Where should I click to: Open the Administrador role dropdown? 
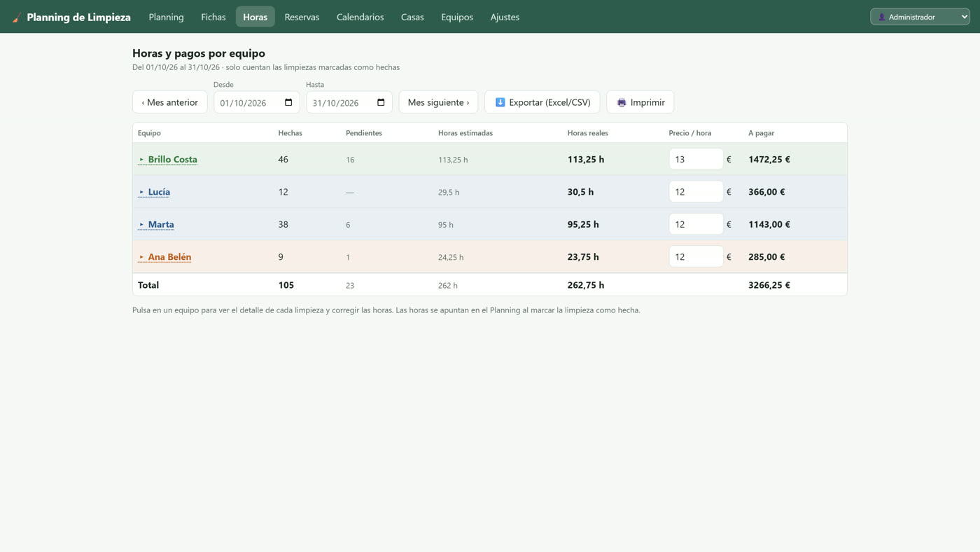point(920,17)
